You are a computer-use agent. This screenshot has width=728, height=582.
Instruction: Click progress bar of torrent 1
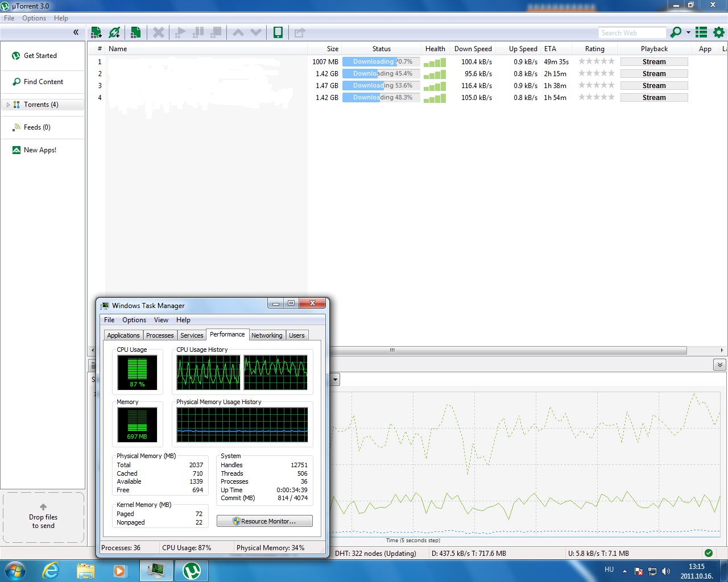381,62
